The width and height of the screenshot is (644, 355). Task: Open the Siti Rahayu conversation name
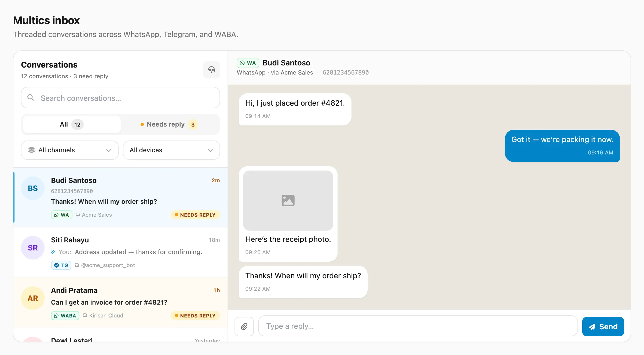[x=70, y=240]
